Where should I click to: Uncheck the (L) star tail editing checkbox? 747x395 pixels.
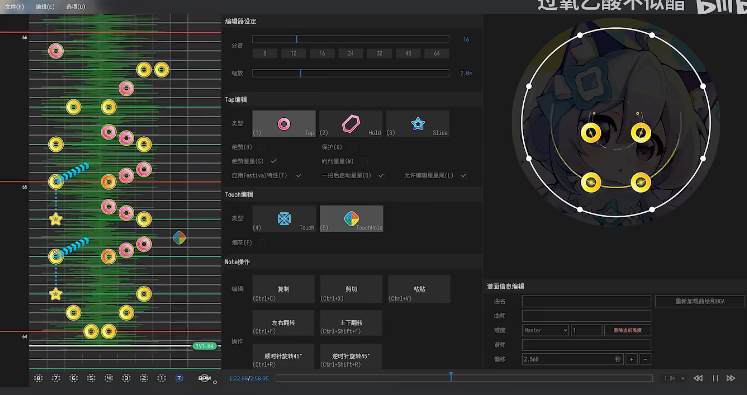tap(463, 176)
